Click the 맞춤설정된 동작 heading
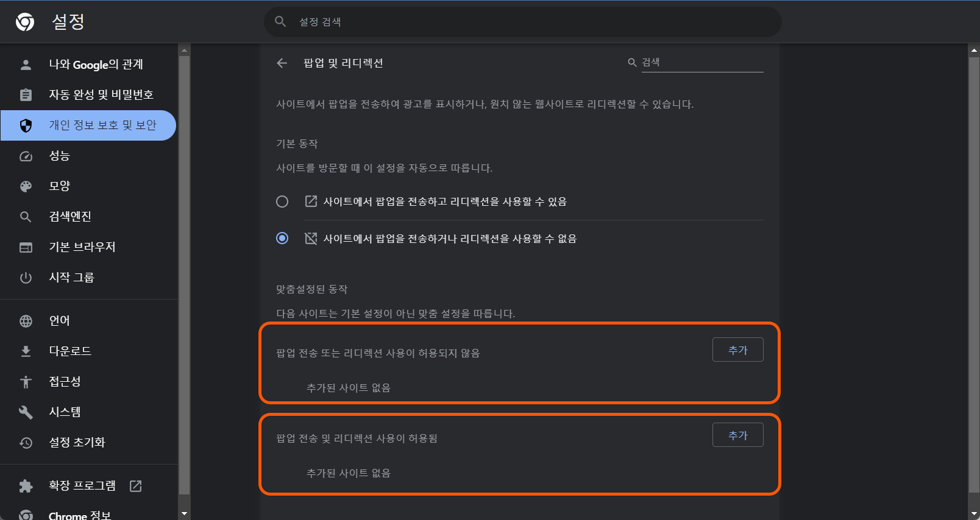Viewport: 980px width, 520px height. 311,289
